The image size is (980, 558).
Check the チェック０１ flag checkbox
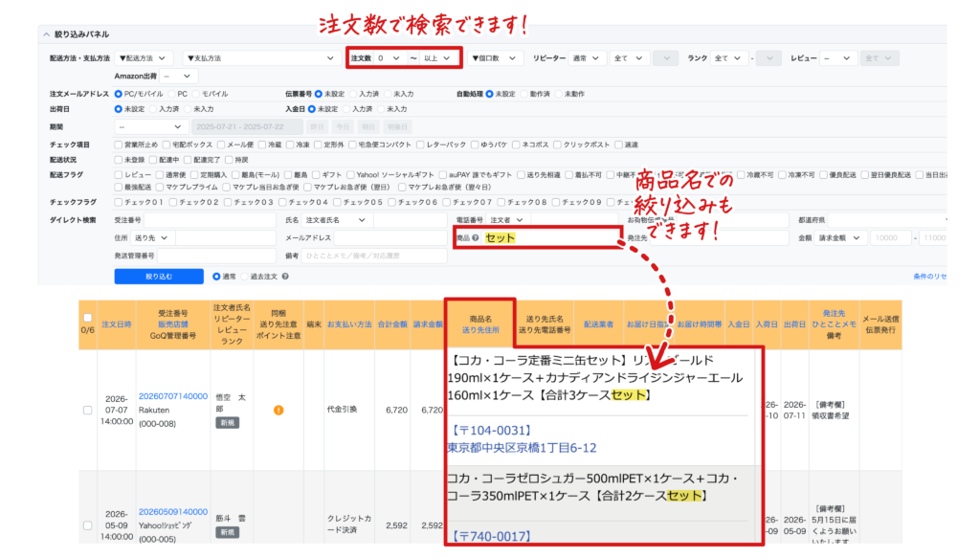tap(118, 203)
